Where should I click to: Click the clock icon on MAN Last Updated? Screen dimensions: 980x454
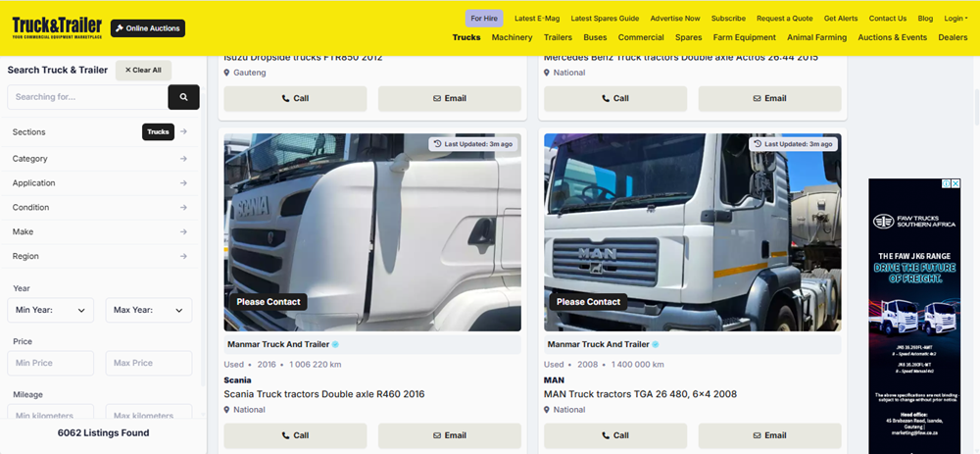tap(758, 144)
